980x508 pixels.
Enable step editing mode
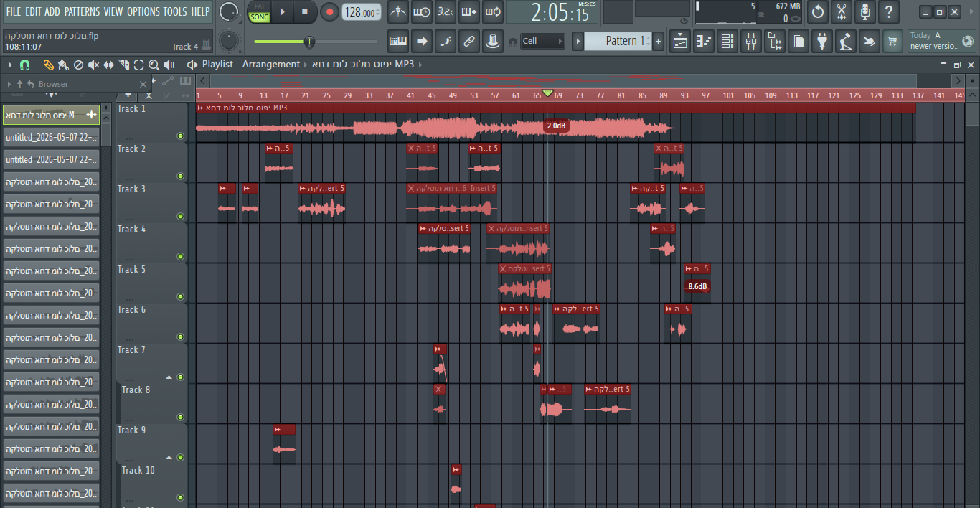[x=446, y=41]
